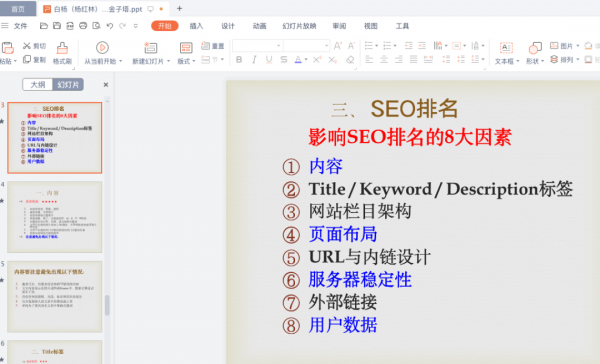Open the font size combo box

point(306,46)
